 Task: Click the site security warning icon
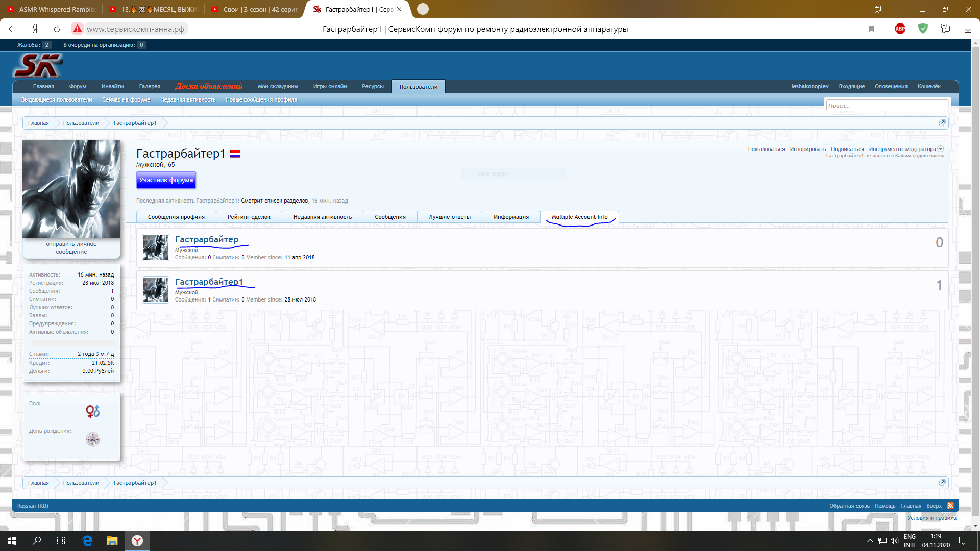click(78, 29)
